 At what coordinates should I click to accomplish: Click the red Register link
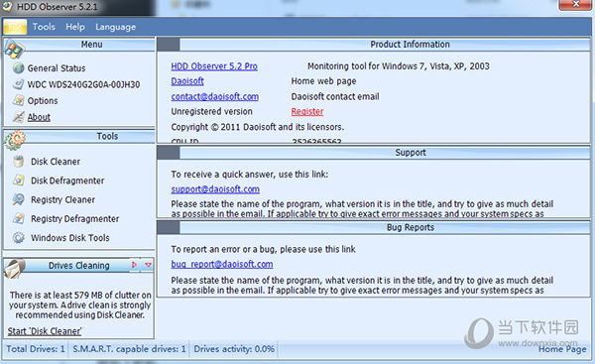(x=307, y=112)
